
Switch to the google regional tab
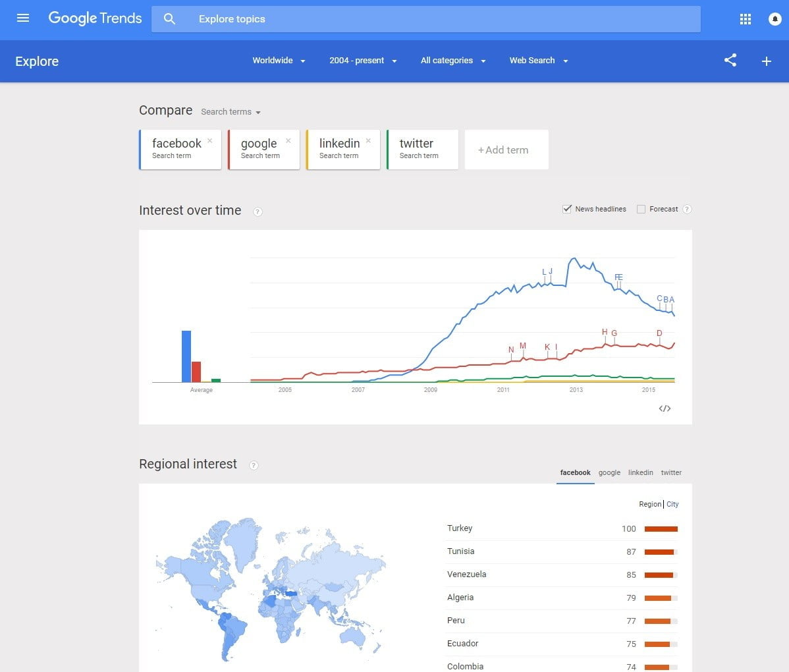pyautogui.click(x=609, y=472)
